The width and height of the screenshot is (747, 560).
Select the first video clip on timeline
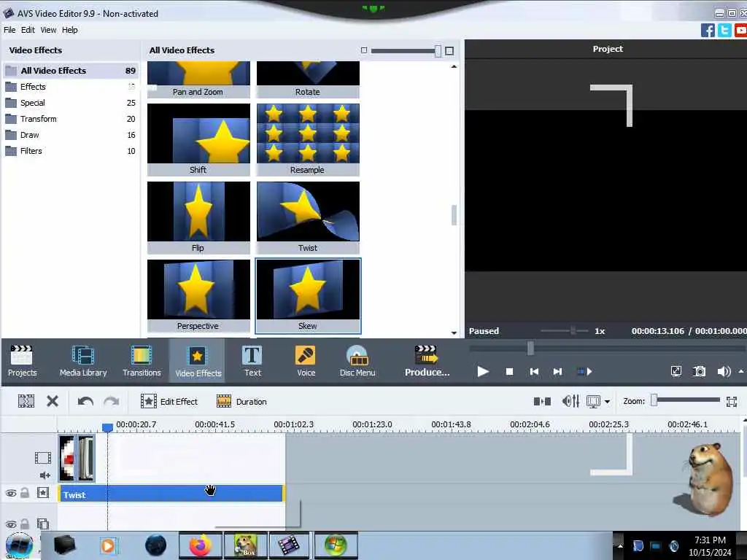[67, 458]
